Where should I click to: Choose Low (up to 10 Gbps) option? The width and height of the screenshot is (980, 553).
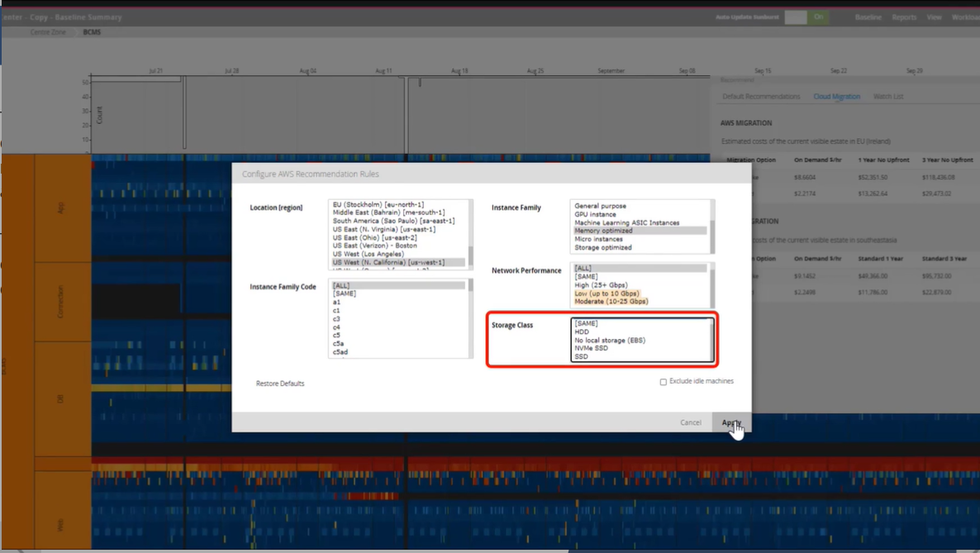pos(607,293)
